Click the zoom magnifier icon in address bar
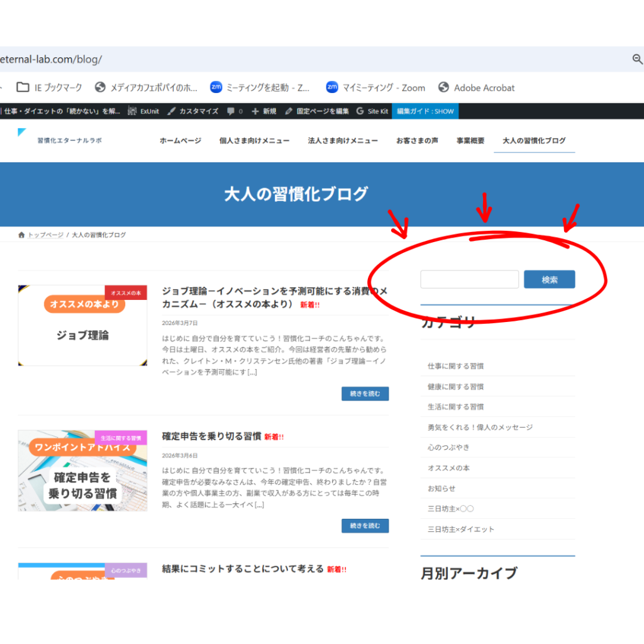The width and height of the screenshot is (644, 644). [x=637, y=59]
